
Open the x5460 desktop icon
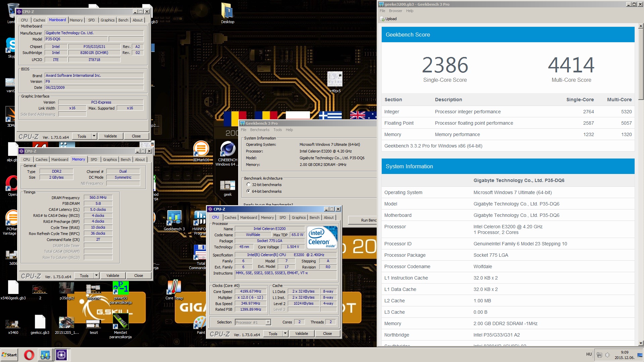pos(13,326)
